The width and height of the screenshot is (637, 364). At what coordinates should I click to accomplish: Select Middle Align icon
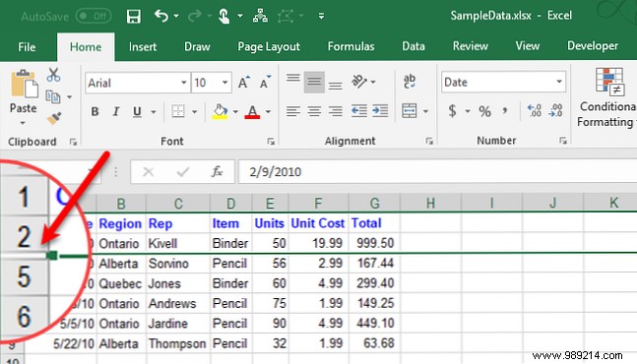coord(314,82)
